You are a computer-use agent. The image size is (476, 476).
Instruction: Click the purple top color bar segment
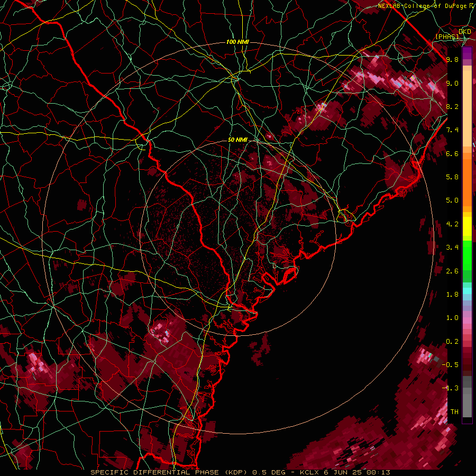point(467,53)
